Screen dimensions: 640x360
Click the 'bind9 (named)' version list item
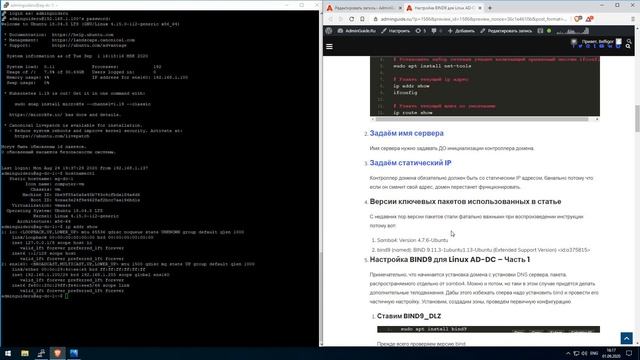click(x=483, y=250)
